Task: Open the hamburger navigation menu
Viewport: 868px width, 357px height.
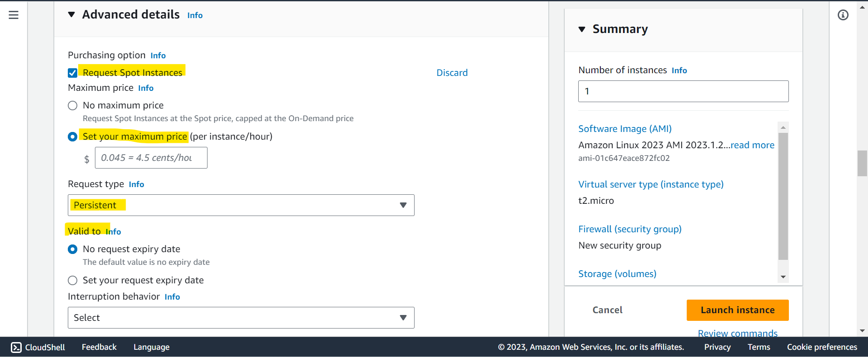Action: click(14, 15)
